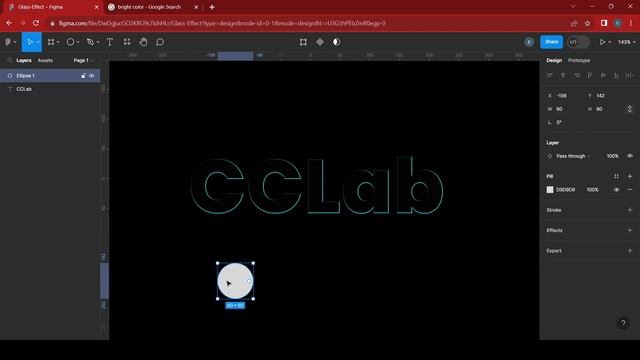The image size is (640, 360).
Task: Click the Present play icon
Action: click(602, 42)
